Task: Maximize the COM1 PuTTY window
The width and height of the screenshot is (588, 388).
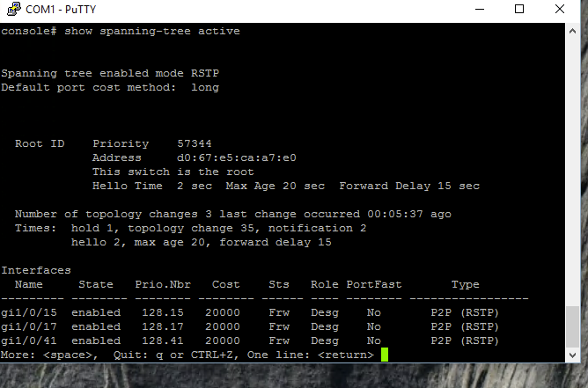Action: [x=519, y=9]
